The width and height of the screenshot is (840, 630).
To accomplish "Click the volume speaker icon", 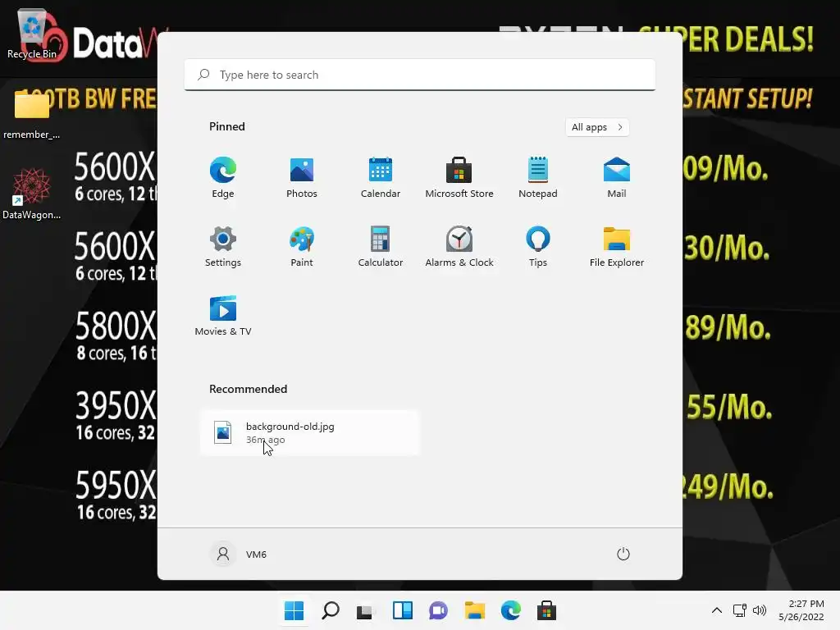I will coord(759,610).
